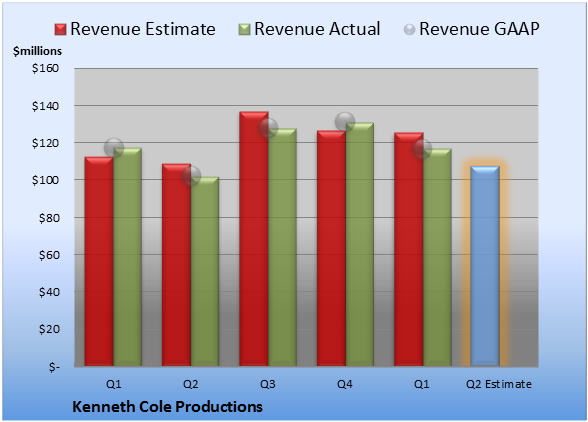This screenshot has height=422, width=588.
Task: Click the $140 axis value
Action: point(45,106)
